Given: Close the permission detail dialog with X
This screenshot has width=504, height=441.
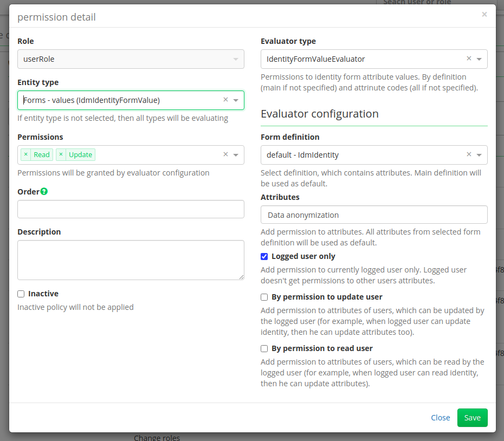Looking at the screenshot, I should pos(484,15).
